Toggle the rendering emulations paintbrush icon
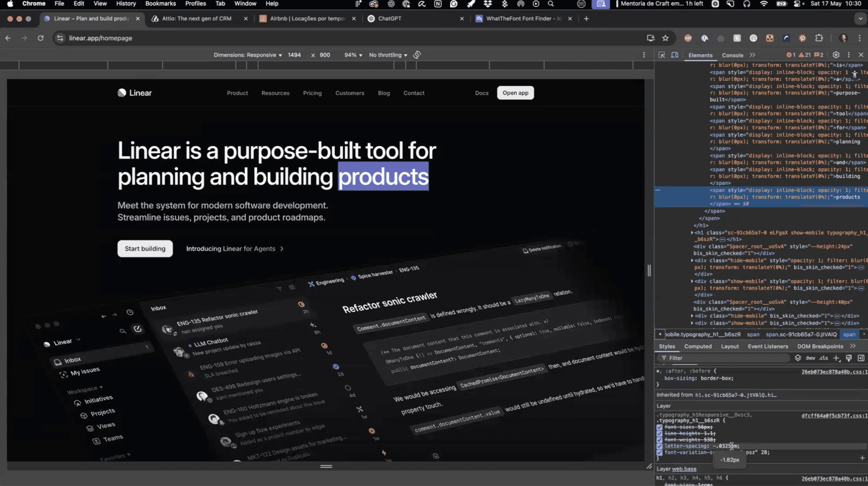This screenshot has width=868, height=486. 849,358
